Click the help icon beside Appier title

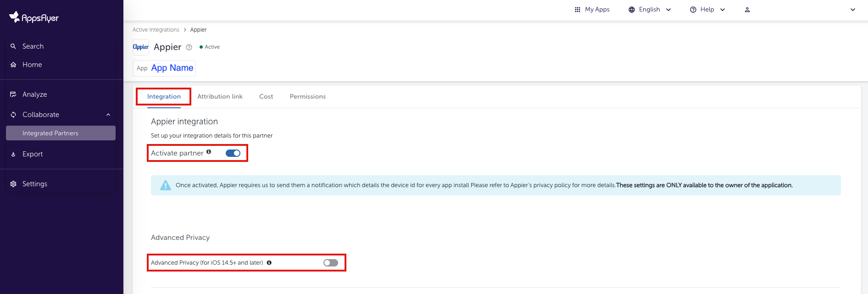[189, 47]
